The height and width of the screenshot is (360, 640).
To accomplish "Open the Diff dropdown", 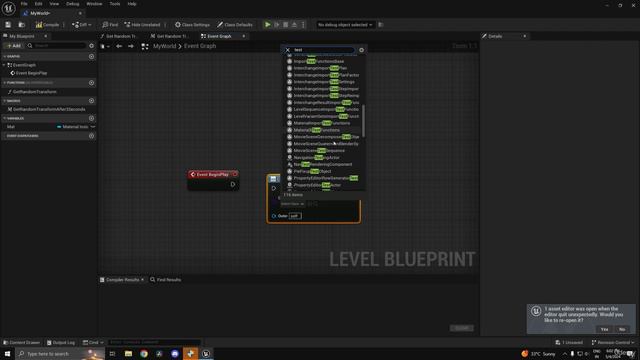I will (x=82, y=25).
